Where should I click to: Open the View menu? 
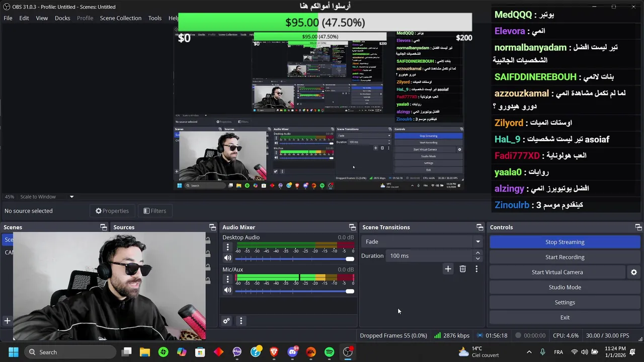tap(42, 18)
